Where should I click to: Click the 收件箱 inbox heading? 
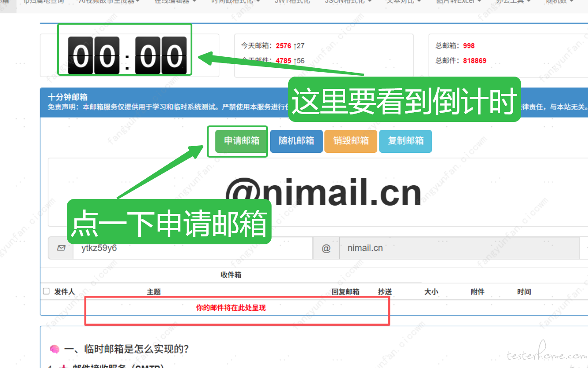231,275
